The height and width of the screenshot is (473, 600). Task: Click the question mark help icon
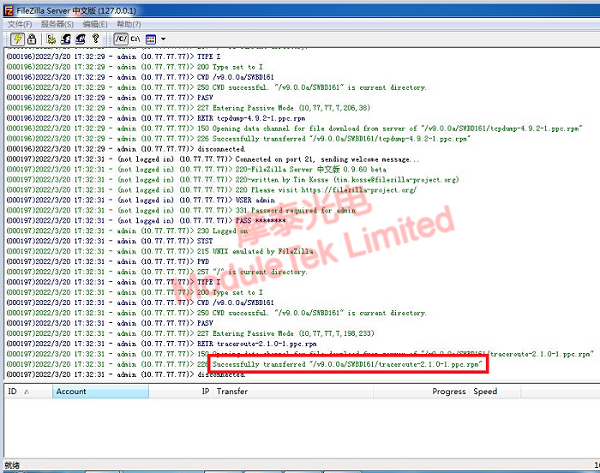[96, 38]
